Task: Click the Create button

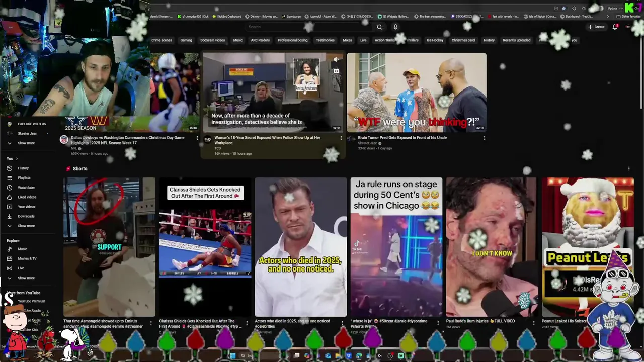Action: tap(596, 27)
